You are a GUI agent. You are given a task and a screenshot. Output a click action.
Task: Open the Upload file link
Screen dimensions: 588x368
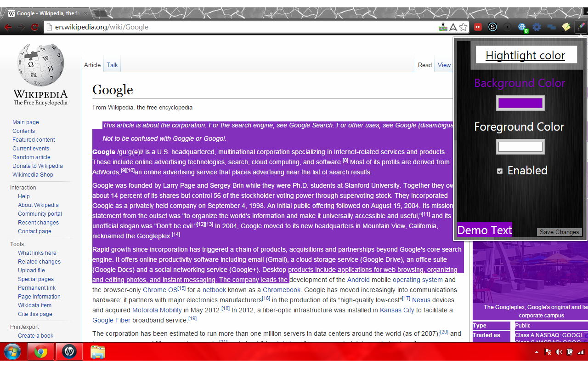(31, 270)
